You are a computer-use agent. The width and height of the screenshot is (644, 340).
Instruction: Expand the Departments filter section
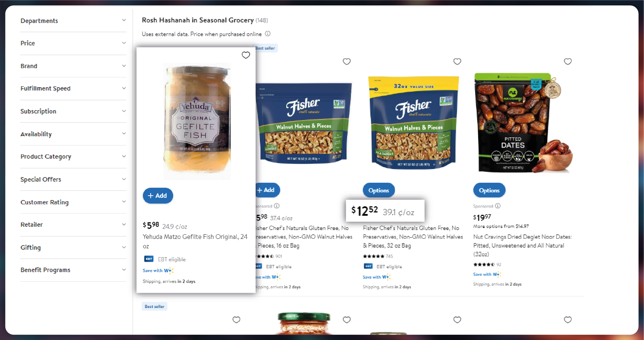click(x=72, y=20)
